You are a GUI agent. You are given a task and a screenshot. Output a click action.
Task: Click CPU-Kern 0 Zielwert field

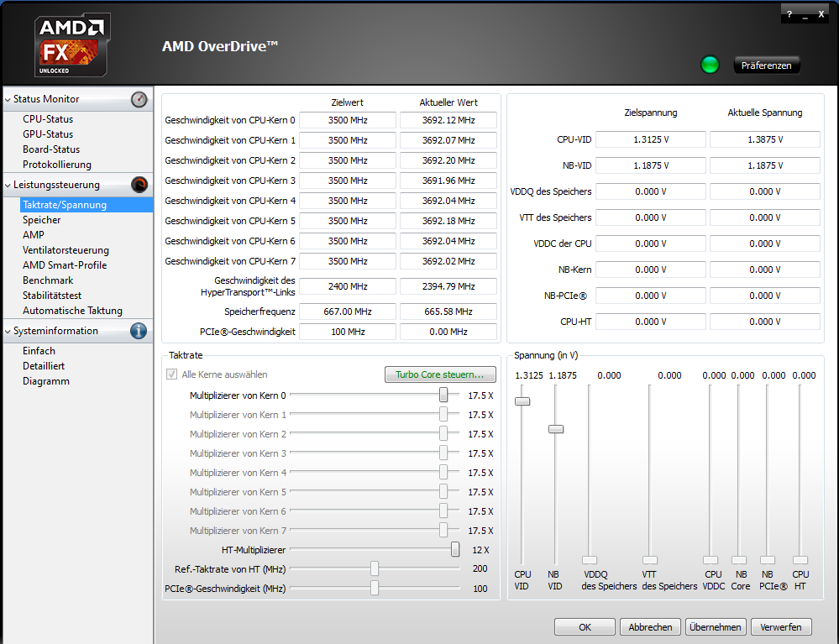tap(348, 120)
